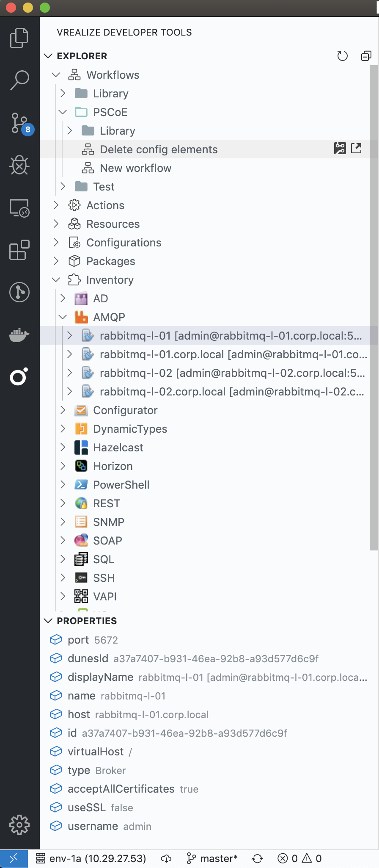The image size is (379, 868).
Task: Click the cloud download icon in status bar
Action: coord(166,859)
